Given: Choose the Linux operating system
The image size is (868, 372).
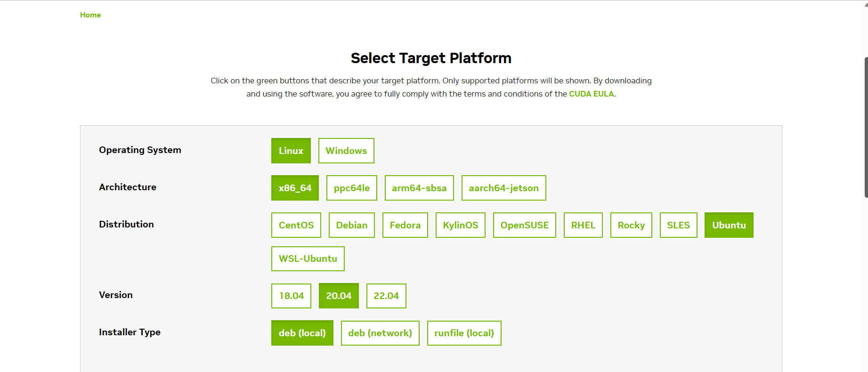Looking at the screenshot, I should point(291,151).
